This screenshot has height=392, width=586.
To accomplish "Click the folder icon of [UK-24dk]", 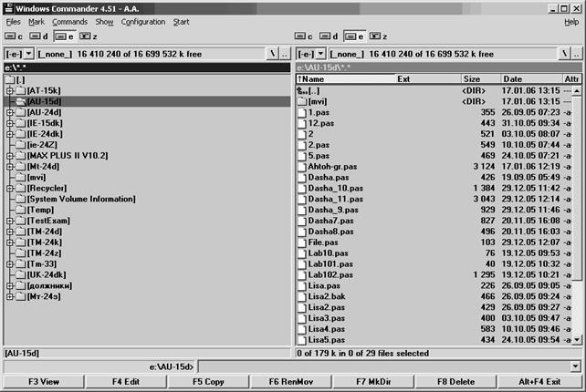I will click(21, 274).
